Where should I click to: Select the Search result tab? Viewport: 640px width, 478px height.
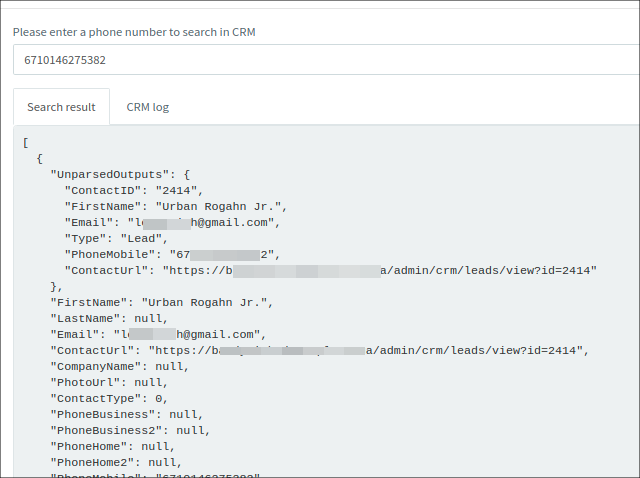point(61,107)
